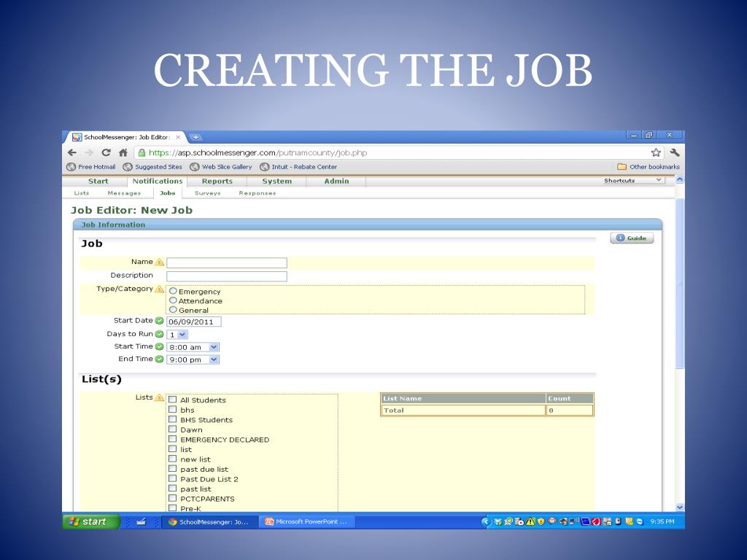Check the bhs list checkbox
The width and height of the screenshot is (747, 560).
[172, 409]
